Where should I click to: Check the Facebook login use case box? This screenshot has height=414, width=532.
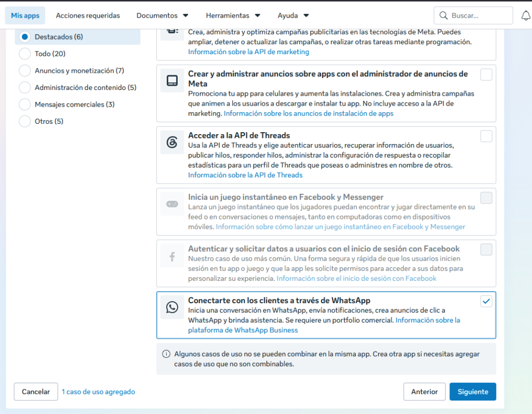coord(486,249)
